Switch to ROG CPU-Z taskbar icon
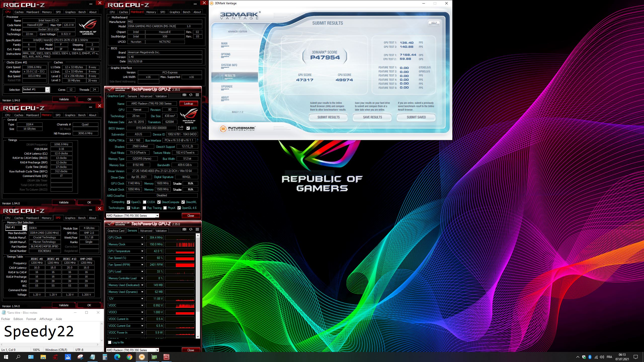 click(x=167, y=357)
